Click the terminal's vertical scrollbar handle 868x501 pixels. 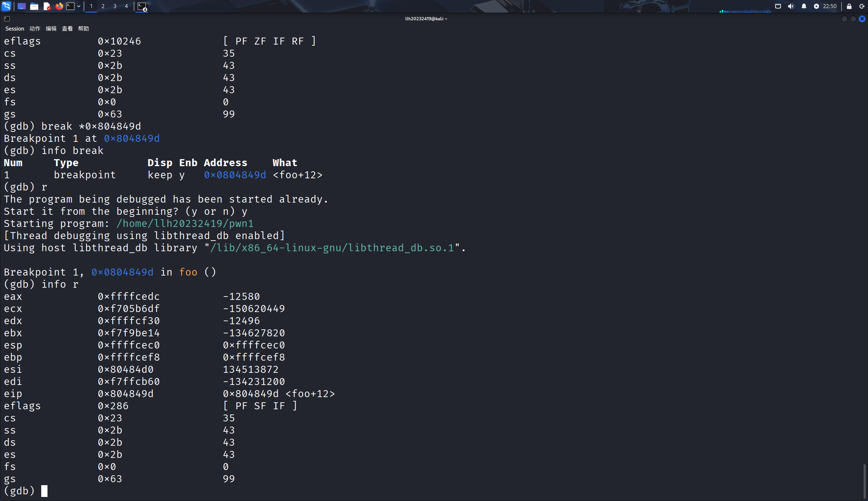coord(864,481)
